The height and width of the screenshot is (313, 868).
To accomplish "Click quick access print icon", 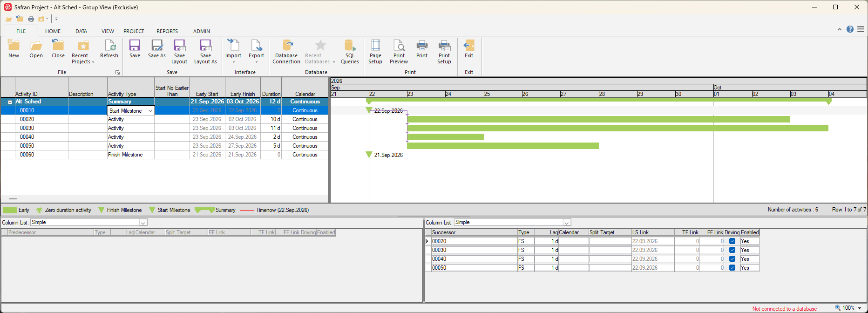I will tap(31, 19).
